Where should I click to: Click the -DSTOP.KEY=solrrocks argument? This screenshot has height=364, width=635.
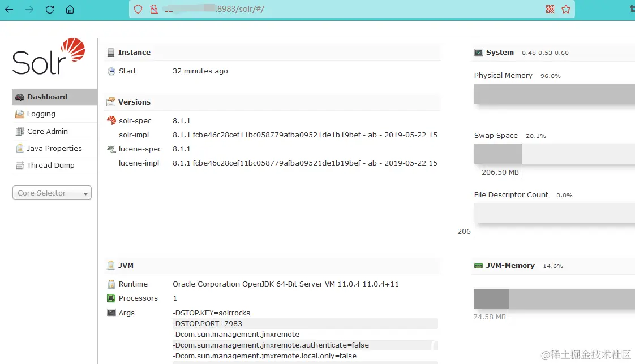(212, 313)
